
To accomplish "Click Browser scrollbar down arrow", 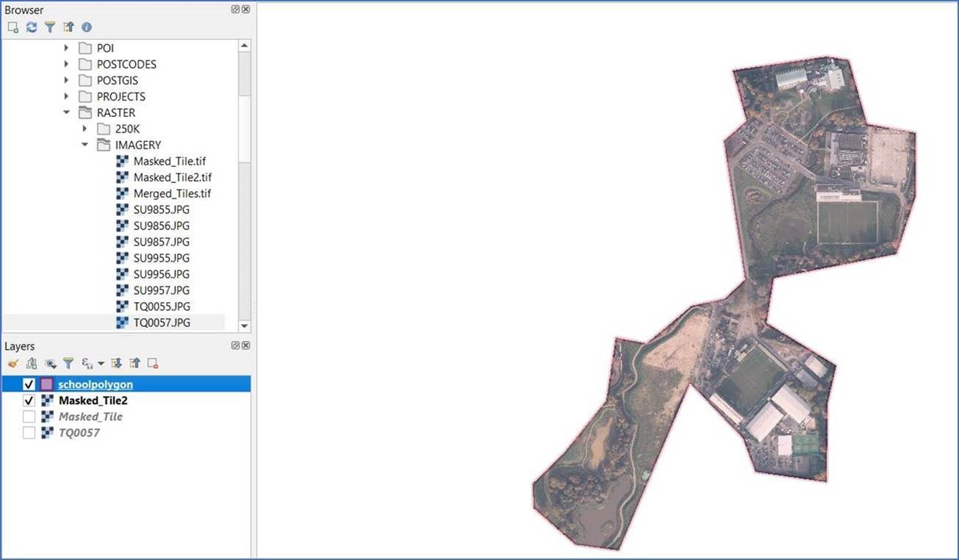I will pos(245,326).
